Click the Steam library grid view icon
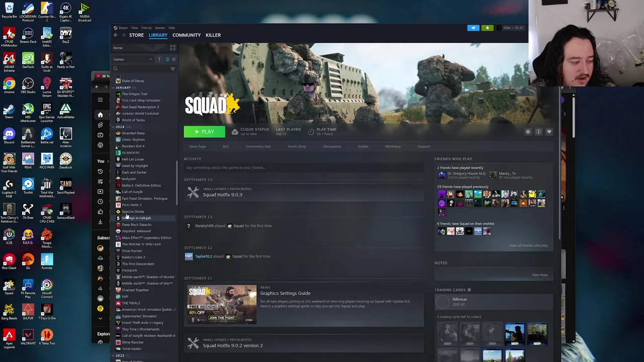 coord(173,48)
